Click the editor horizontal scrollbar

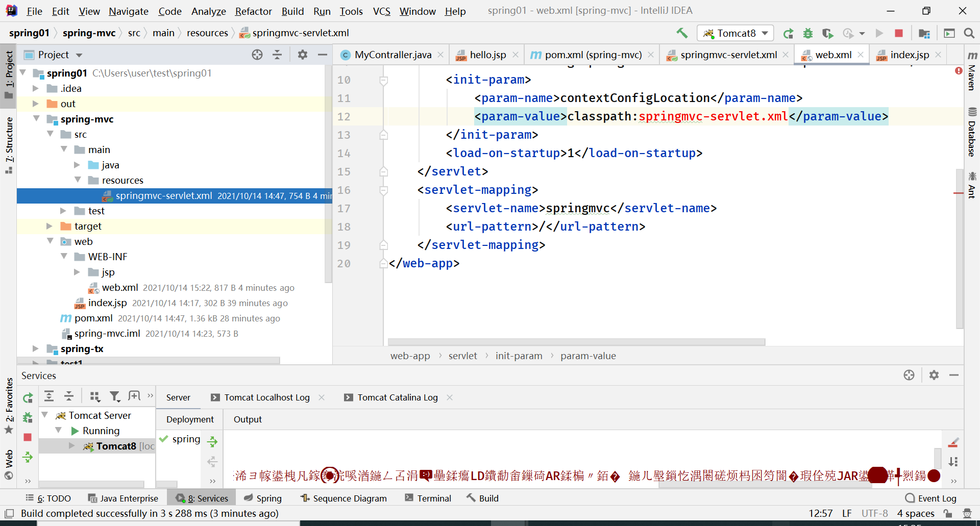pos(576,342)
